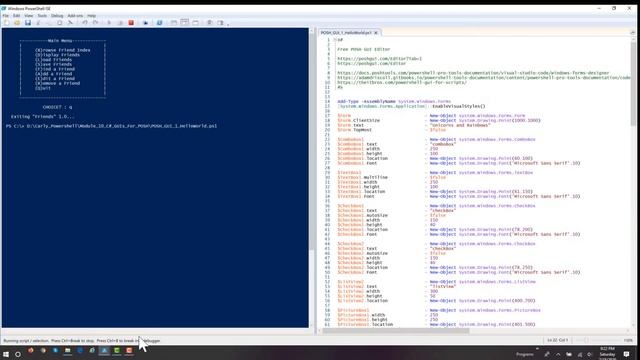Click the "CHOICE? : q" text in the console
The image size is (640, 360).
pyautogui.click(x=58, y=107)
